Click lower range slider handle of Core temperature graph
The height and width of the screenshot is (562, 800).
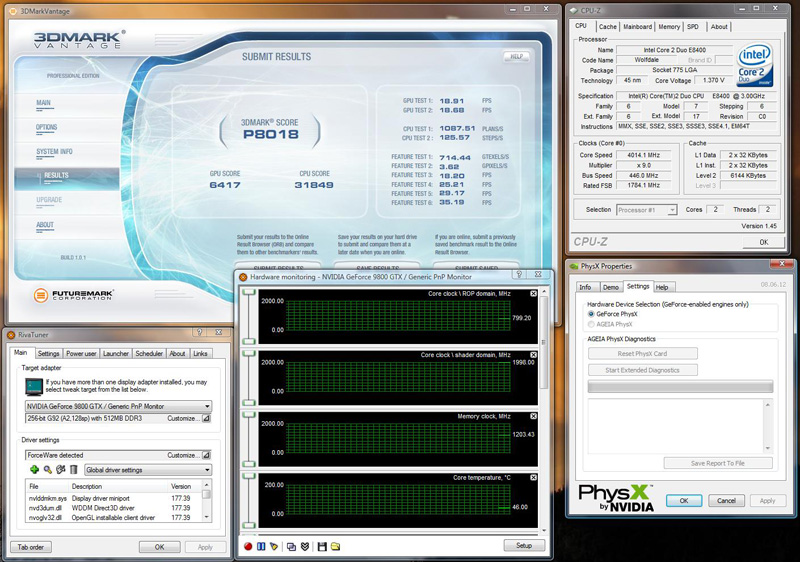coord(248,525)
